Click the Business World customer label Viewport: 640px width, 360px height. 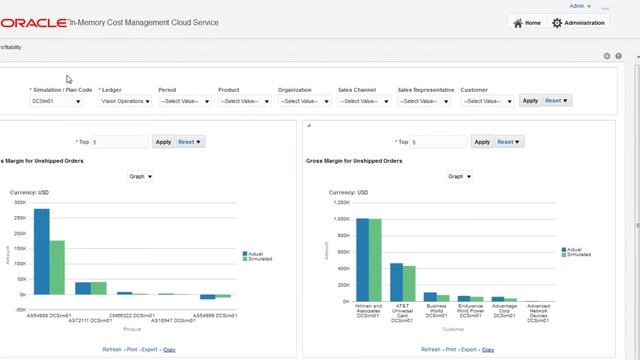click(436, 311)
